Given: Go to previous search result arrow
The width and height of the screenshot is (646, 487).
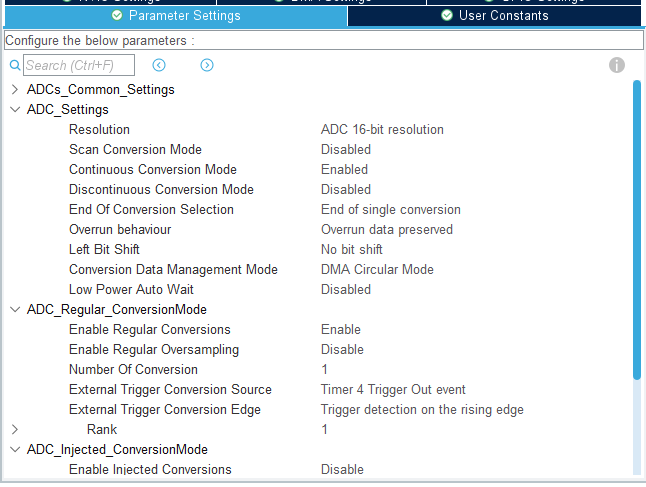Looking at the screenshot, I should (x=159, y=65).
